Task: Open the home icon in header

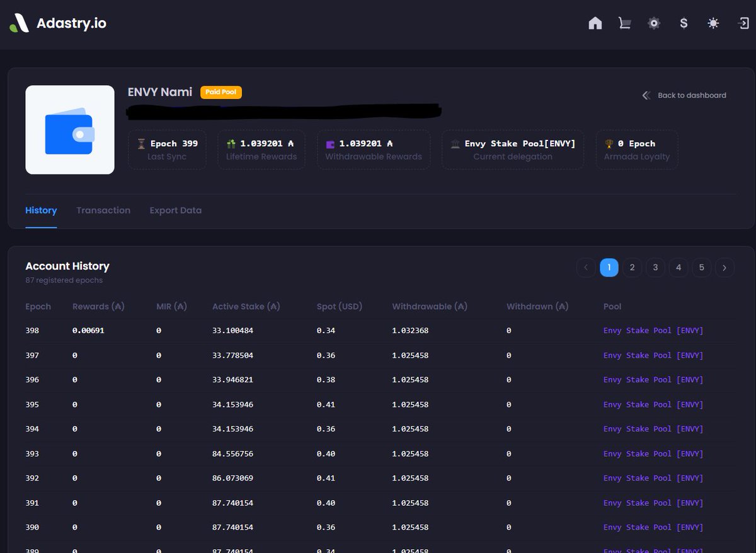Action: point(595,23)
